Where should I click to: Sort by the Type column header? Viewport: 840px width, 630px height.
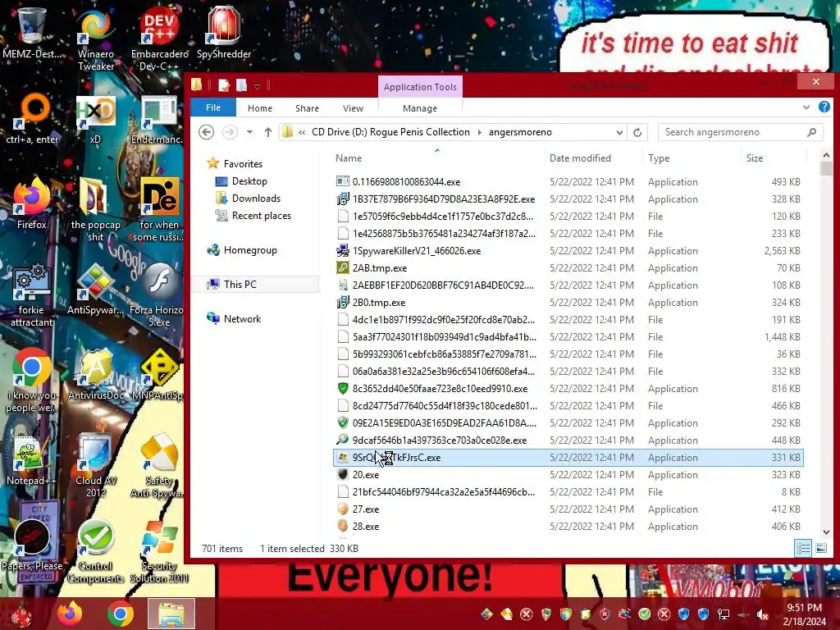pos(692,158)
